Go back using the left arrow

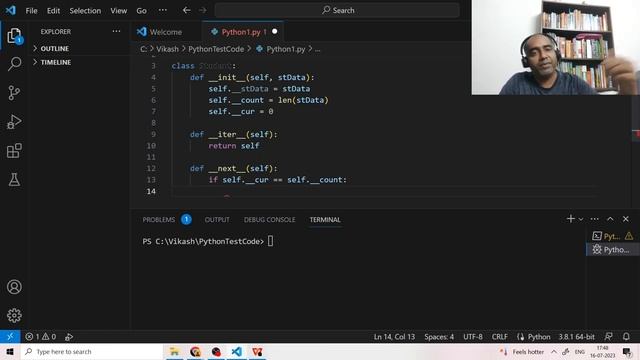tap(187, 10)
